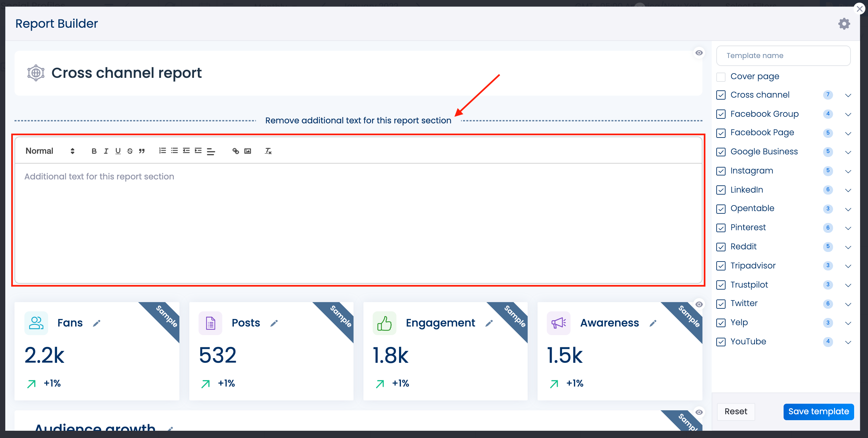Select the Twitter label in the list
This screenshot has width=868, height=438.
pyautogui.click(x=744, y=303)
